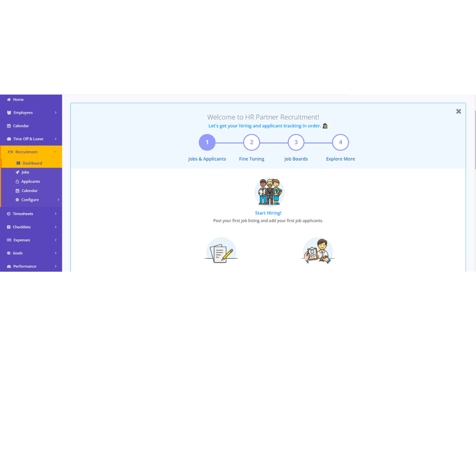
Task: Click the applicant clipboard illustration
Action: pos(318,252)
